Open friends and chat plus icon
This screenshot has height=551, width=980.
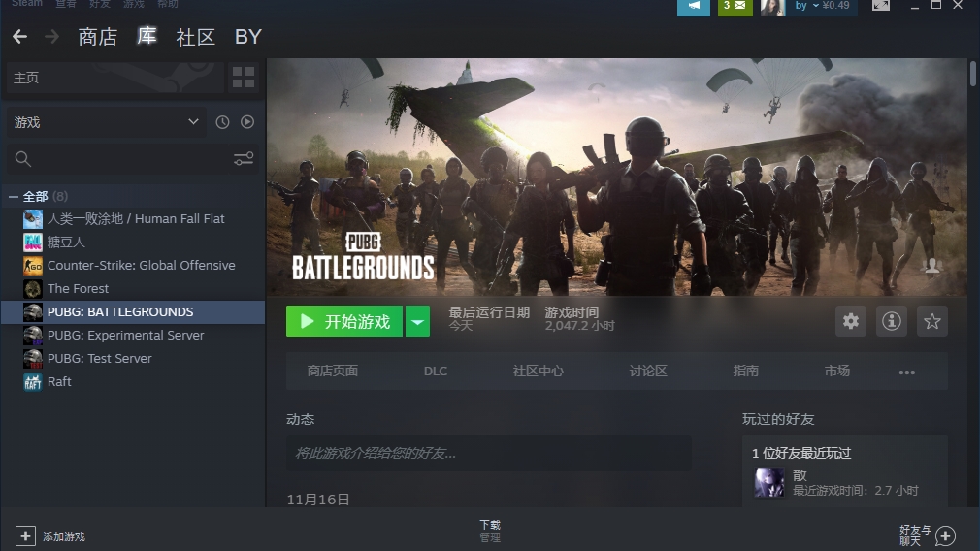click(945, 535)
